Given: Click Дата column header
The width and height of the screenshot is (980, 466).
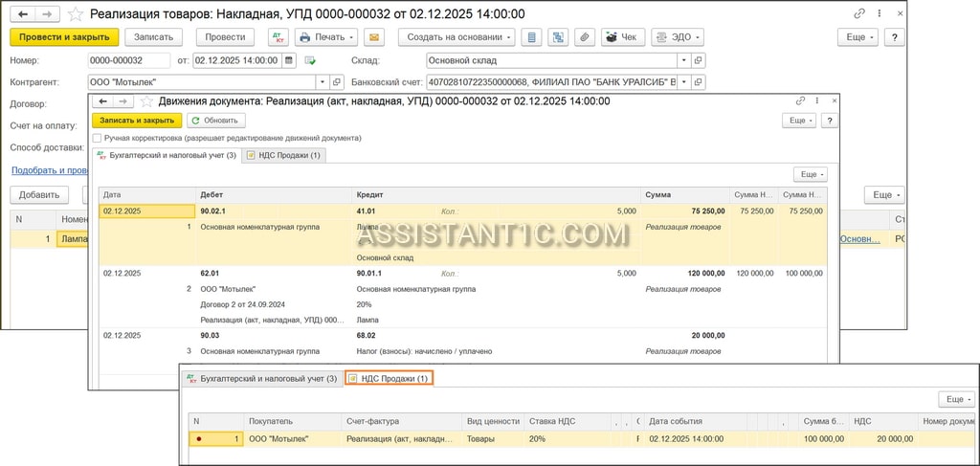Looking at the screenshot, I should click(x=147, y=195).
